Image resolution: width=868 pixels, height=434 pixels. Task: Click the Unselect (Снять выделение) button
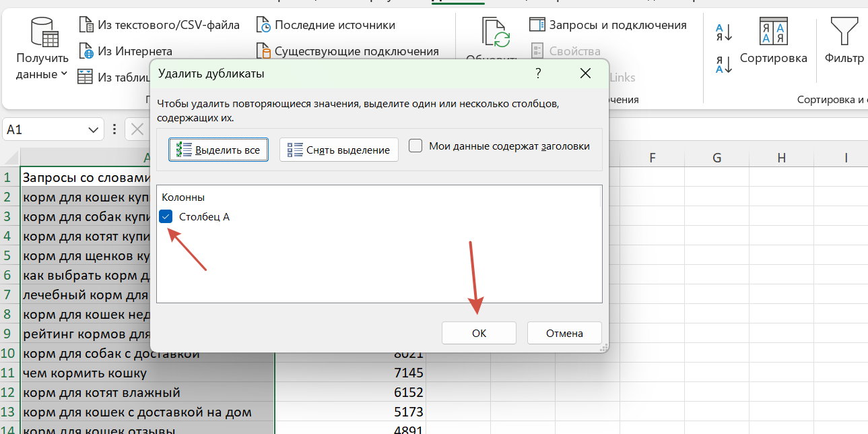click(x=339, y=150)
